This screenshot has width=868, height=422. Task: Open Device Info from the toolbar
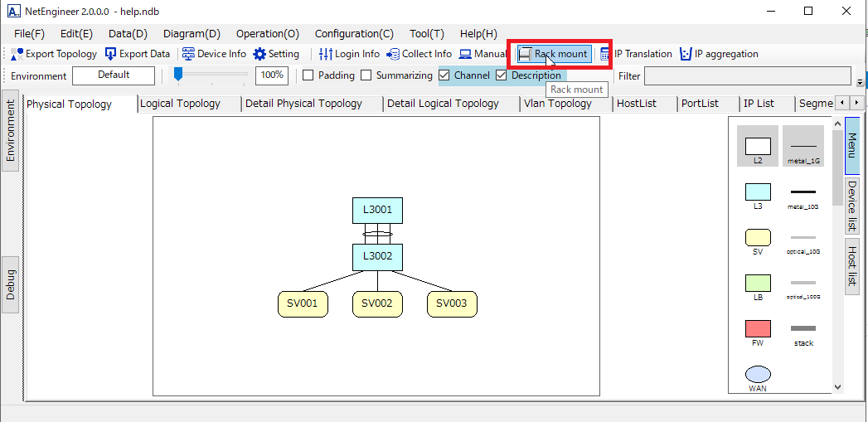189,54
